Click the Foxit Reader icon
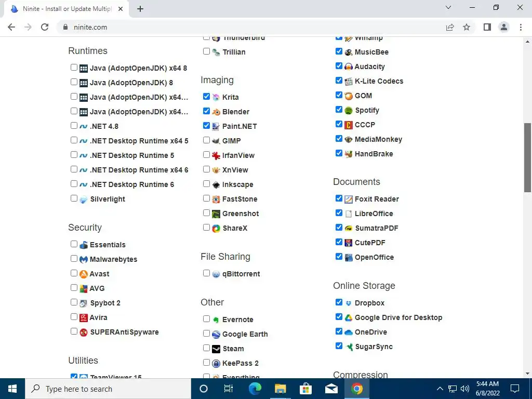 (x=349, y=199)
